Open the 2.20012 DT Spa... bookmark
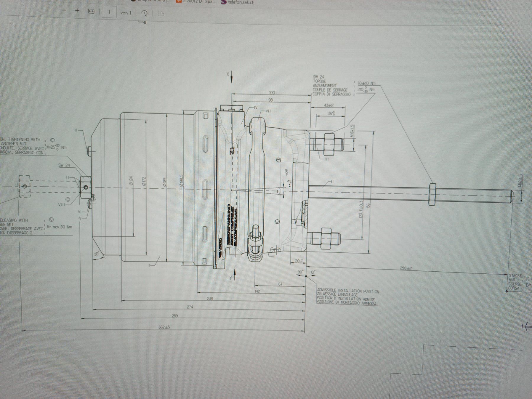The height and width of the screenshot is (399, 532). click(x=196, y=2)
